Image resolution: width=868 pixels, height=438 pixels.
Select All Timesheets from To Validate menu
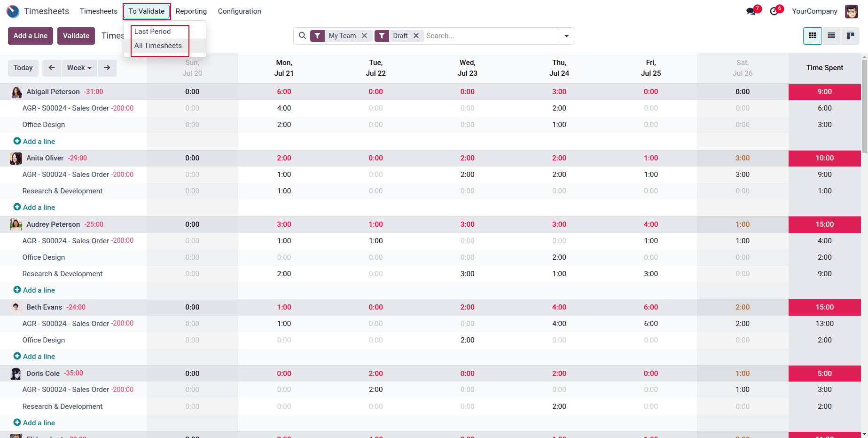click(158, 46)
